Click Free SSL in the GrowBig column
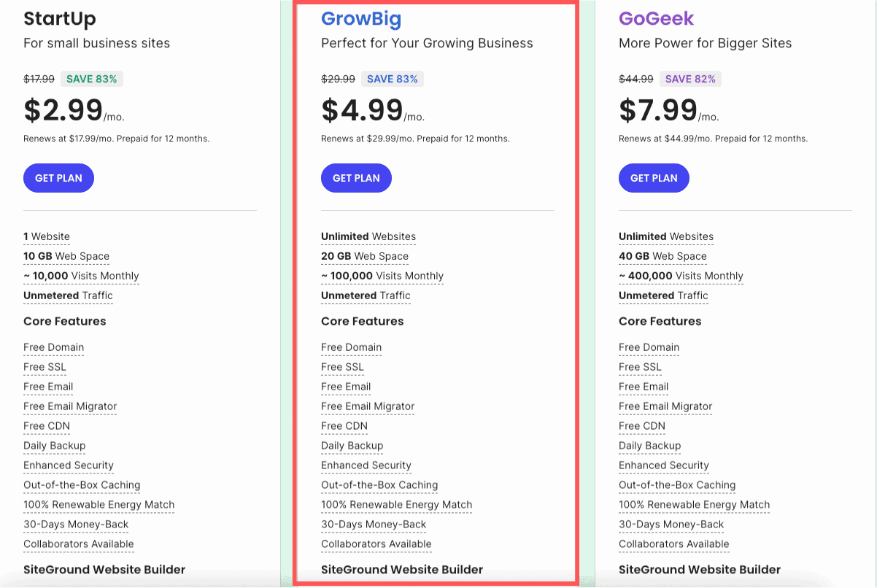Viewport: 877px width, 588px height. pyautogui.click(x=342, y=367)
